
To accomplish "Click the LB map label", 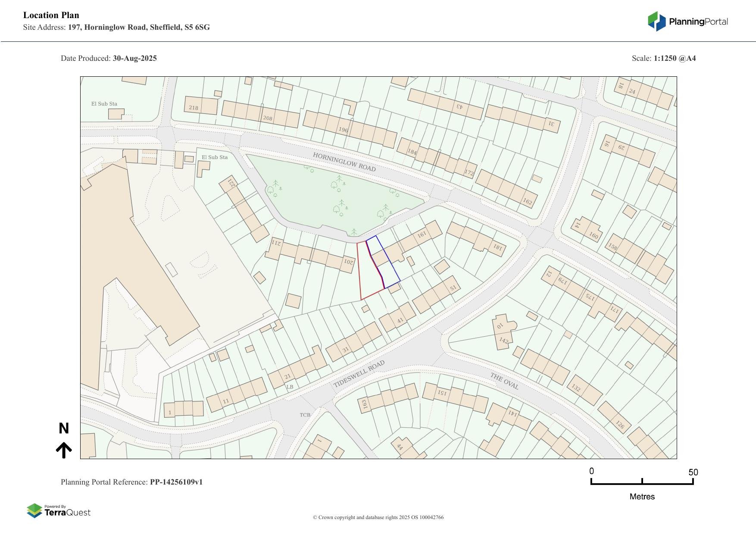I will coord(290,387).
